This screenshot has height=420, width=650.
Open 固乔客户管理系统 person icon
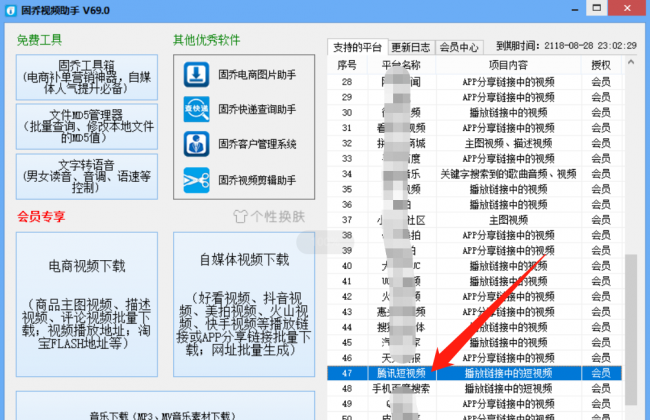coord(196,144)
